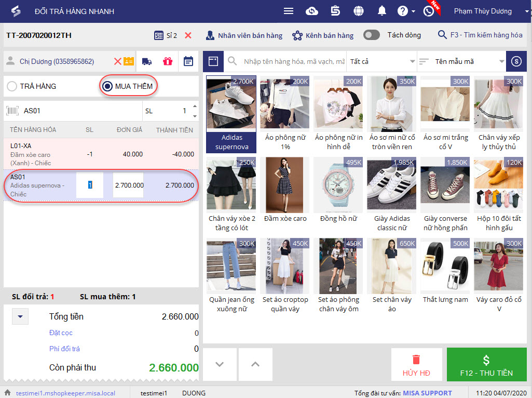
Task: Edit quantity field of AS01 row
Action: point(90,185)
